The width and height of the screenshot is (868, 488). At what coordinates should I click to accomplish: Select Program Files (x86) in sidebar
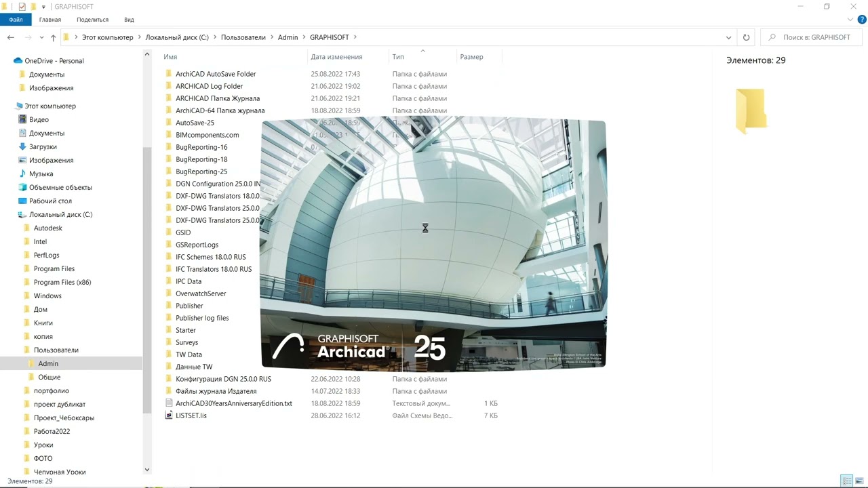click(x=62, y=283)
